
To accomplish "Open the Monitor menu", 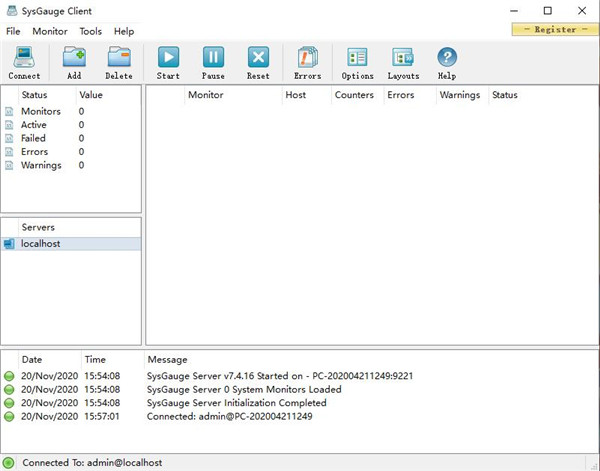I will pyautogui.click(x=50, y=32).
